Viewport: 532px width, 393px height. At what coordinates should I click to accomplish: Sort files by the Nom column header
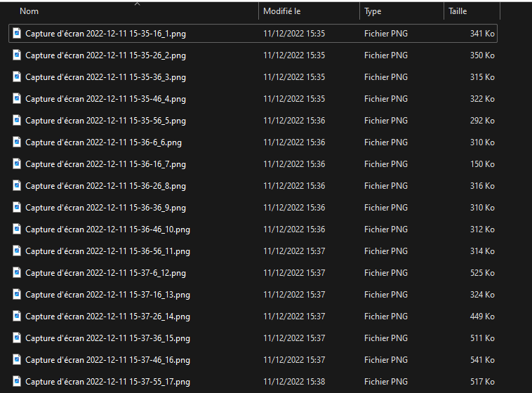29,11
